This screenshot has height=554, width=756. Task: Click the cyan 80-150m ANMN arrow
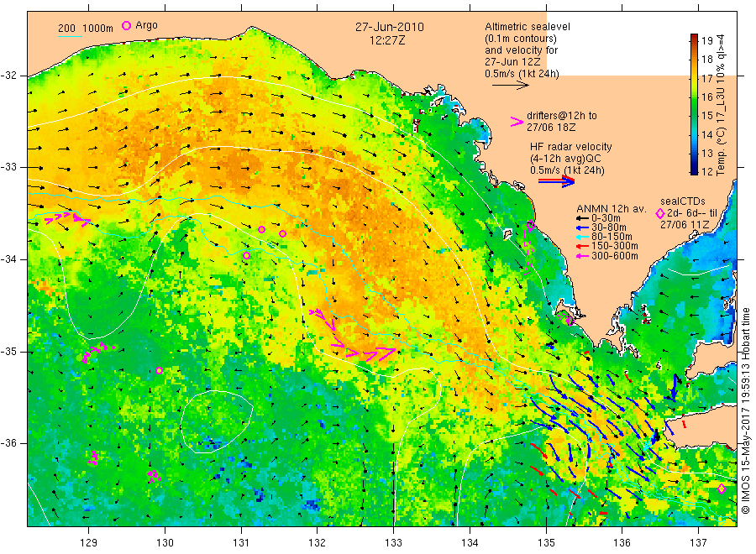pos(582,237)
